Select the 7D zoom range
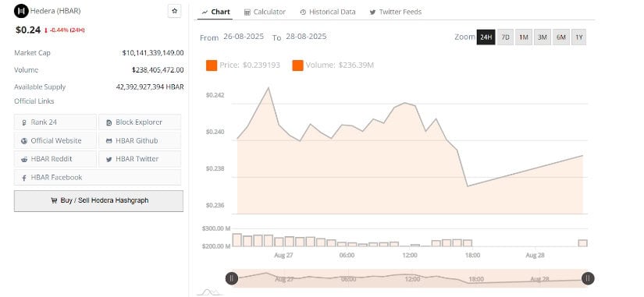This screenshot has height=297, width=644. (x=506, y=37)
